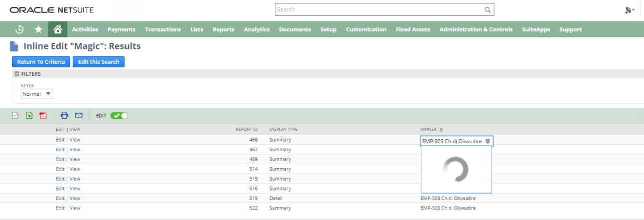
Task: Open the Transactions menu
Action: (163, 29)
